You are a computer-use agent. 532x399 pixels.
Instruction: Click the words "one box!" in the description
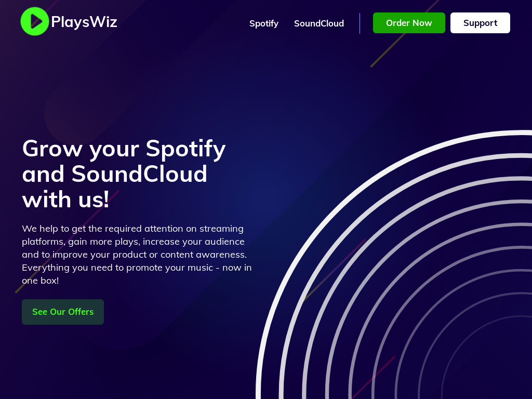click(41, 281)
